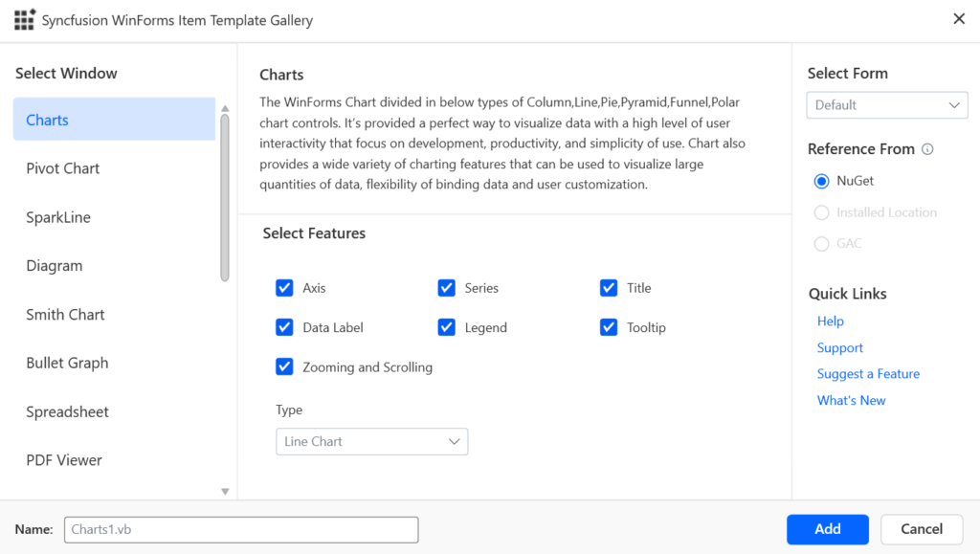Expand the Line Chart selector
This screenshot has height=554, width=980.
coord(371,441)
